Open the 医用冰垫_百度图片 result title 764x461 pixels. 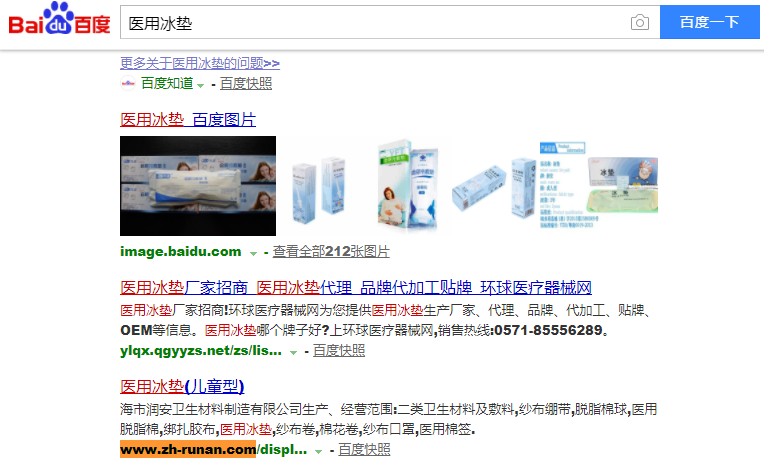click(188, 119)
